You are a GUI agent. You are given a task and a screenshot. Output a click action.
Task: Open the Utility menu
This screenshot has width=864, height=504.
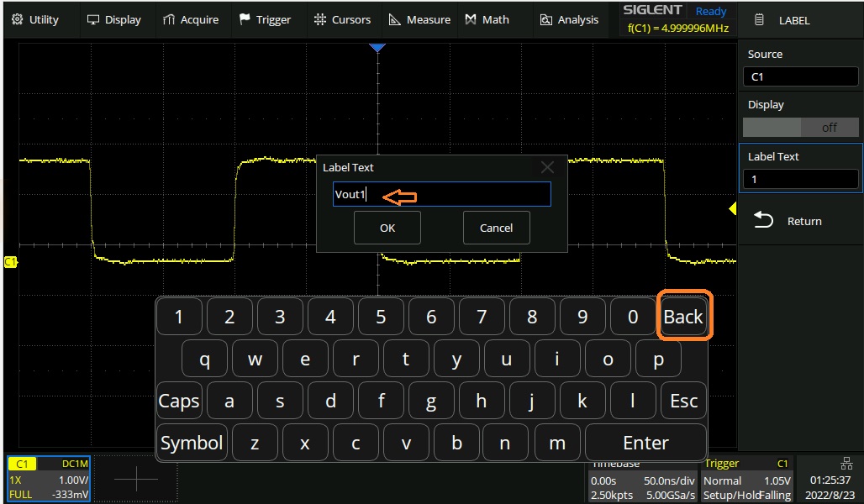[x=35, y=19]
